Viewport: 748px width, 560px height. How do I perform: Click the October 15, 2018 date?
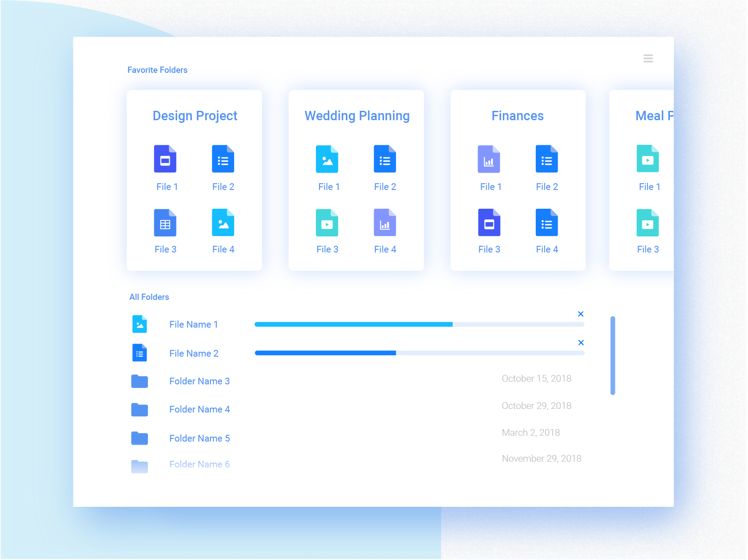536,379
